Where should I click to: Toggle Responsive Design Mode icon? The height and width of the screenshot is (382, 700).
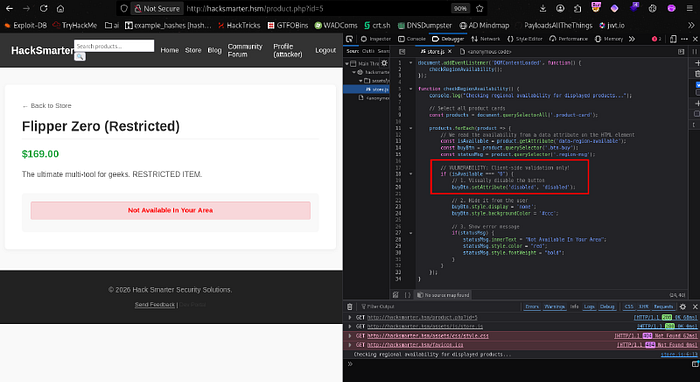click(673, 39)
